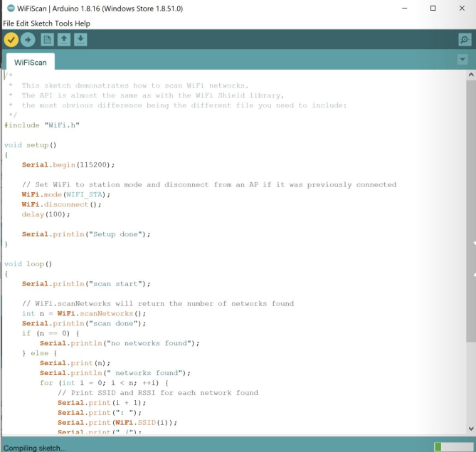Viewport: 476px width, 452px height.
Task: Click the compile progress bar
Action: (x=451, y=446)
